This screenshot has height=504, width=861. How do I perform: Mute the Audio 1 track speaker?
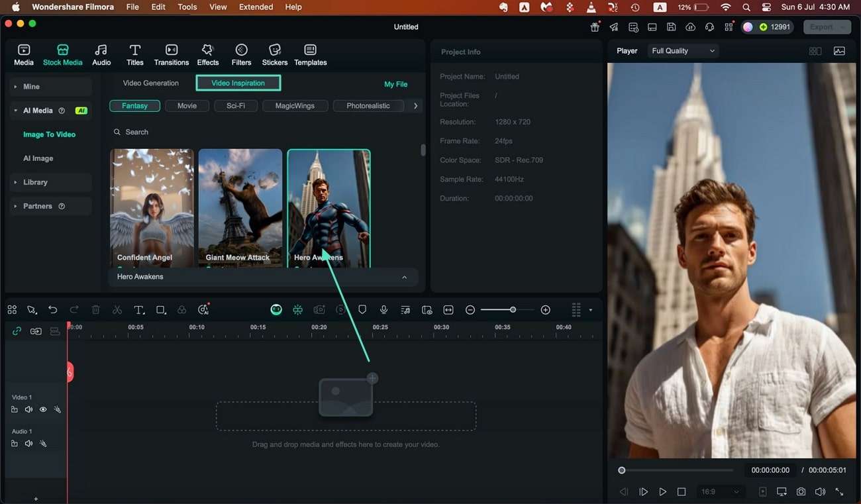click(28, 444)
